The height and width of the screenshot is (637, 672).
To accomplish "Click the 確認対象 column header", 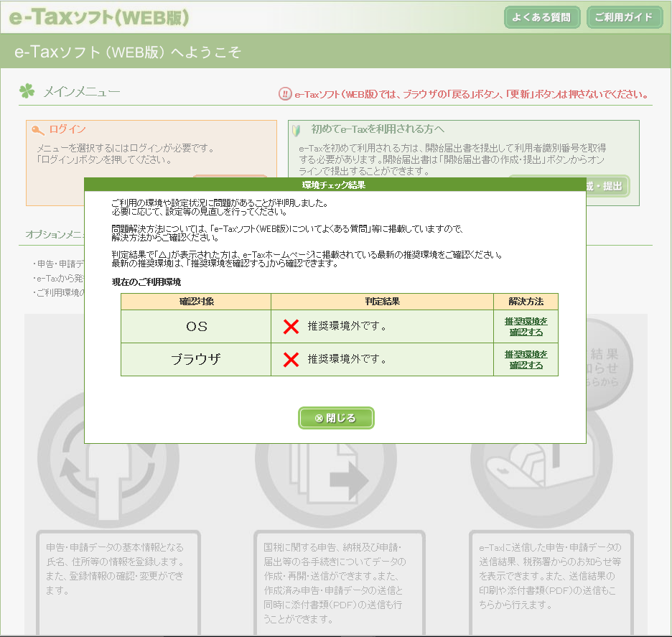I will pos(196,302).
